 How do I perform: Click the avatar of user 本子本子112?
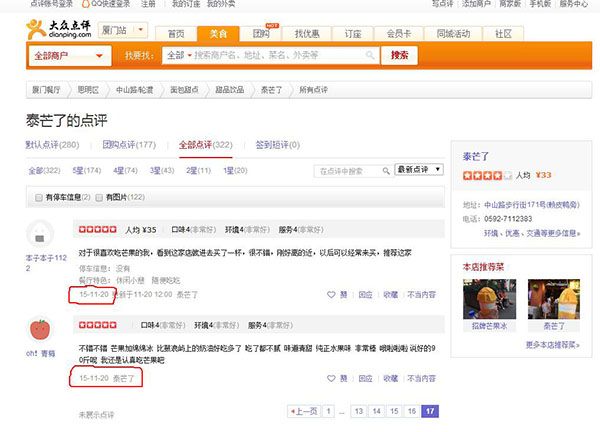(40, 234)
